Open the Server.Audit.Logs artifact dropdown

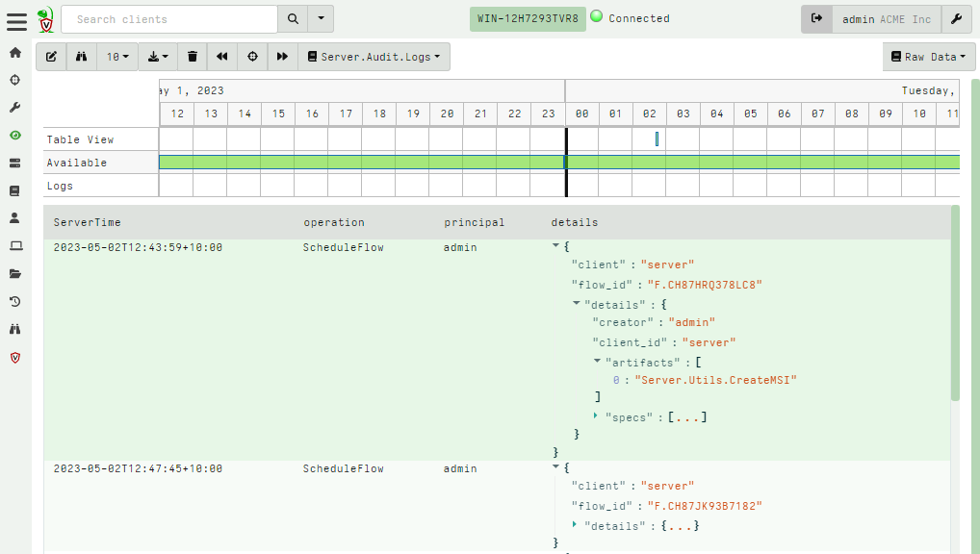(x=374, y=57)
